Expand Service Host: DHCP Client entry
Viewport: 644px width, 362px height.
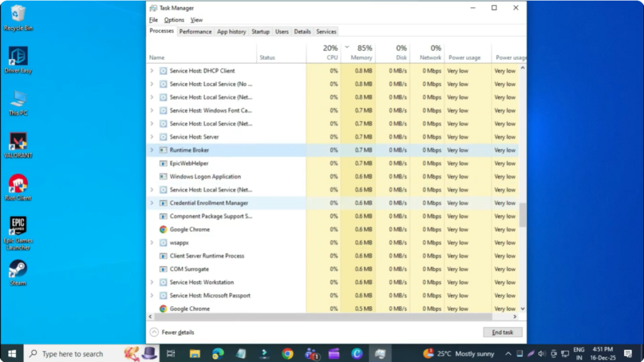152,71
